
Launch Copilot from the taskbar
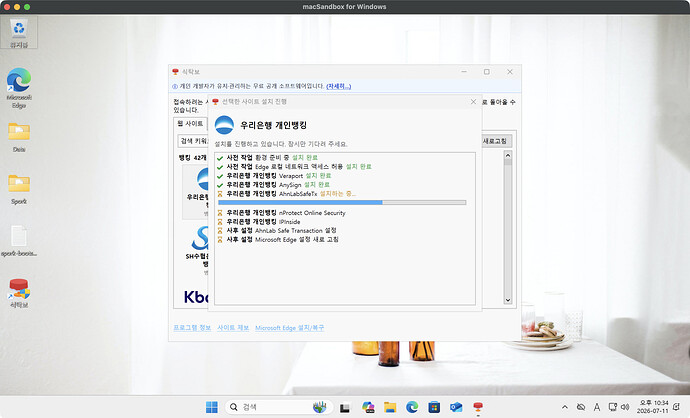point(368,407)
